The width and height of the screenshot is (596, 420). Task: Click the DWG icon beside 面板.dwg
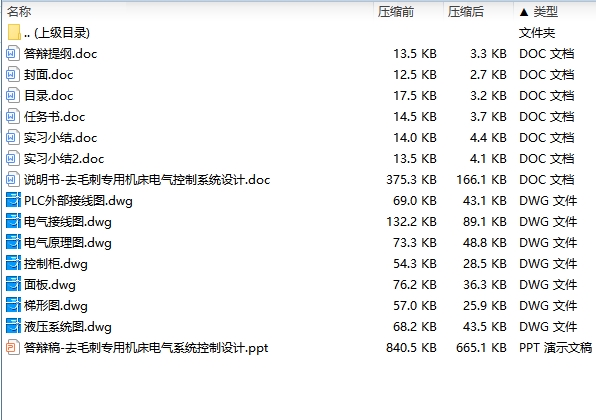[x=13, y=284]
